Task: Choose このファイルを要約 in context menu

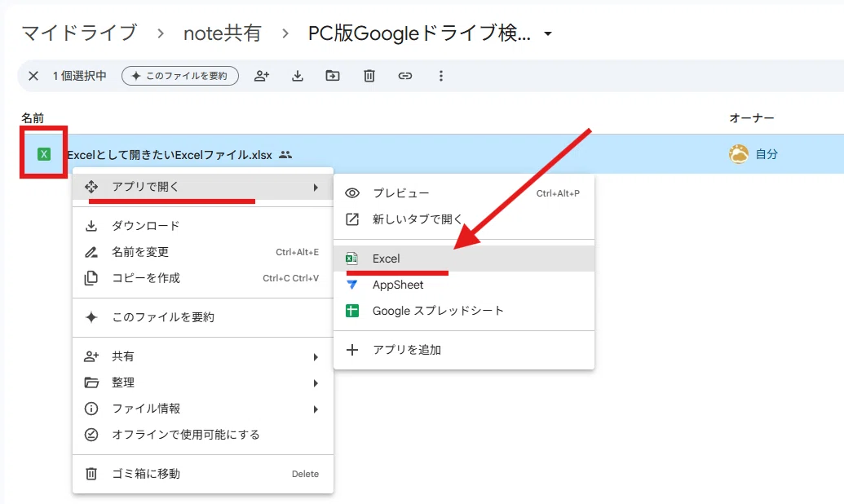Action: coord(203,317)
